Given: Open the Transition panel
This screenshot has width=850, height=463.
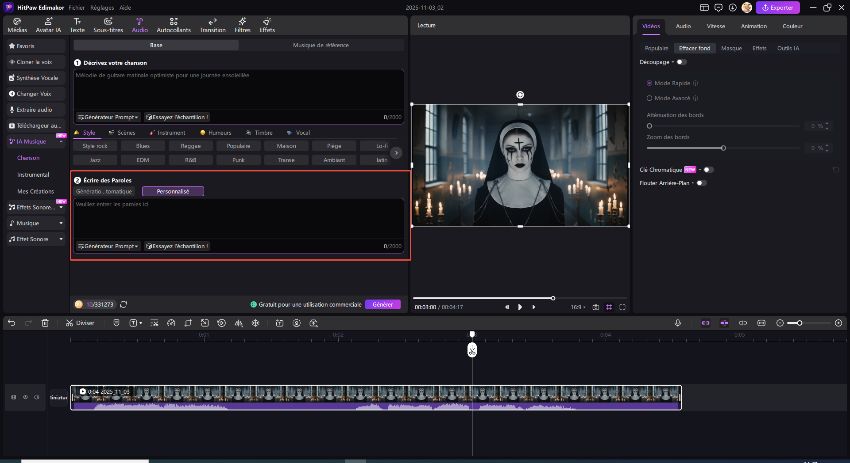Looking at the screenshot, I should (x=213, y=23).
